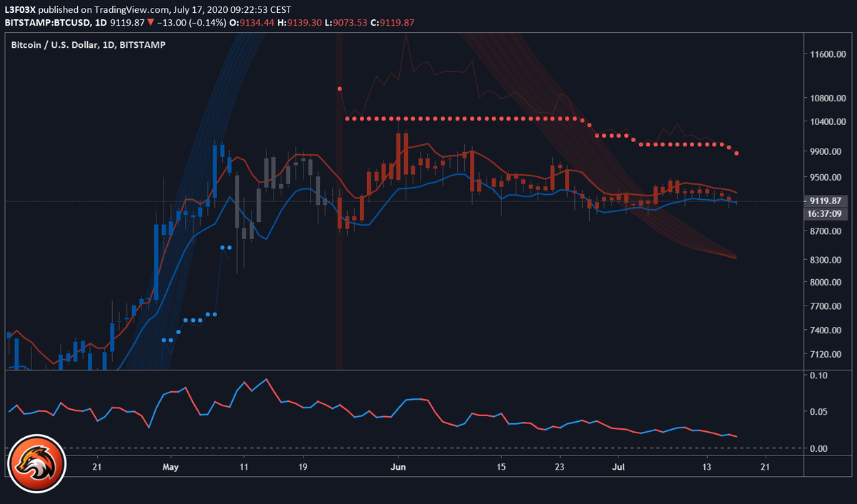The width and height of the screenshot is (857, 504).
Task: Click the 9500.00 price axis label
Action: click(x=828, y=177)
